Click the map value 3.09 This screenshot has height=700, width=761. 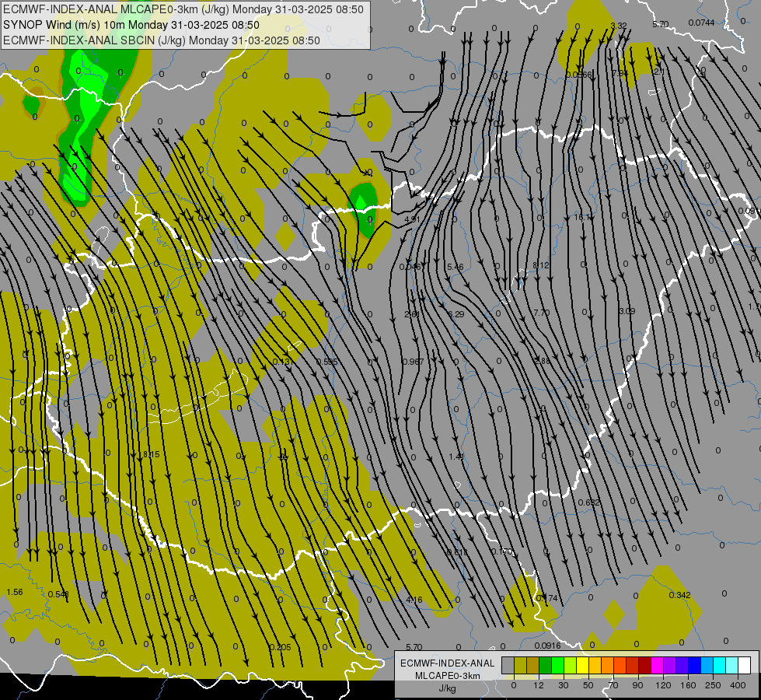pyautogui.click(x=627, y=311)
